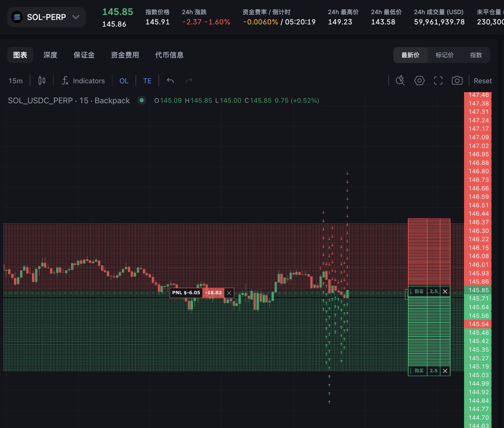
Task: Click the last price 145.85 in header
Action: pyautogui.click(x=118, y=12)
